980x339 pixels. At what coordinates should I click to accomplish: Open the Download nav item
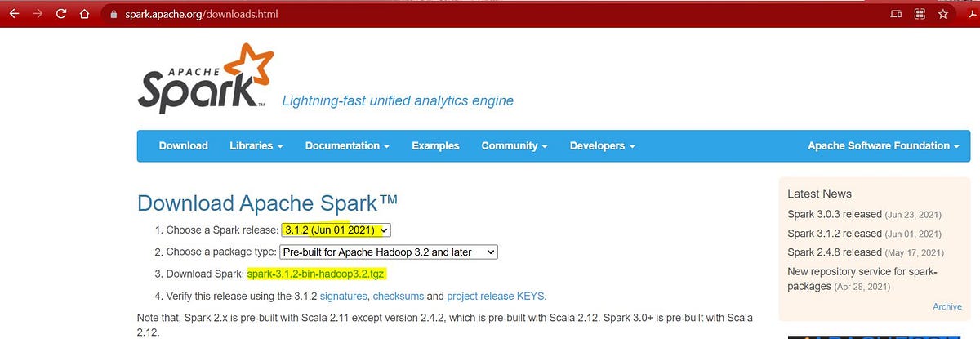click(183, 145)
